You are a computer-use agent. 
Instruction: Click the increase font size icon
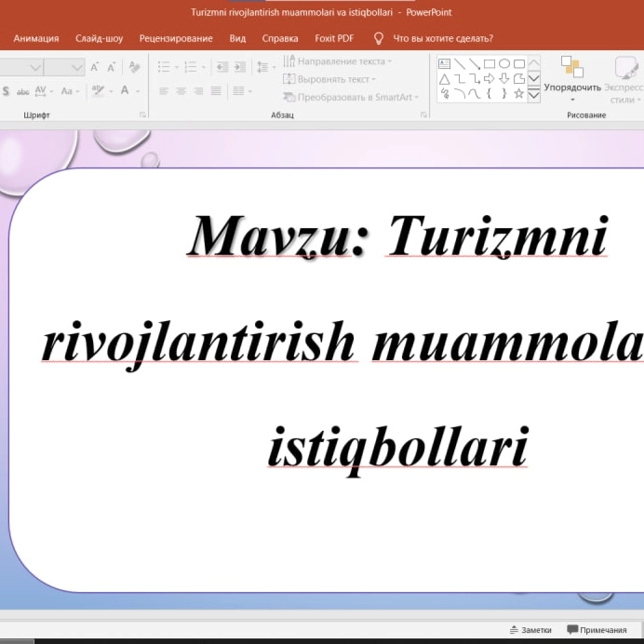click(x=95, y=67)
